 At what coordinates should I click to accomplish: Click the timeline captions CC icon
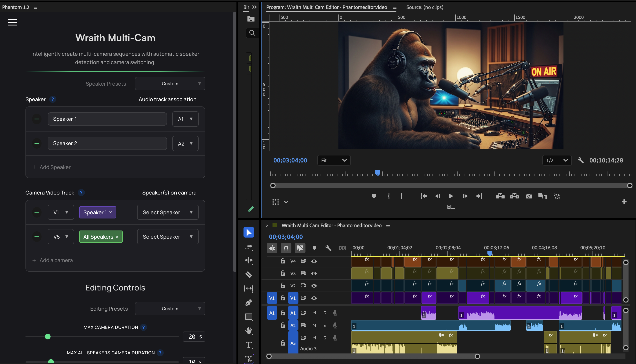click(x=342, y=248)
